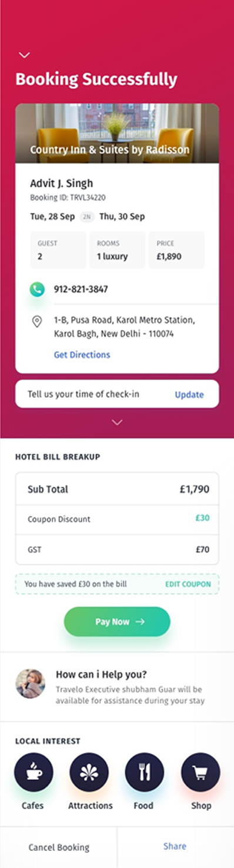
Task: Expand details with chevron below check-in card
Action: pos(117,423)
